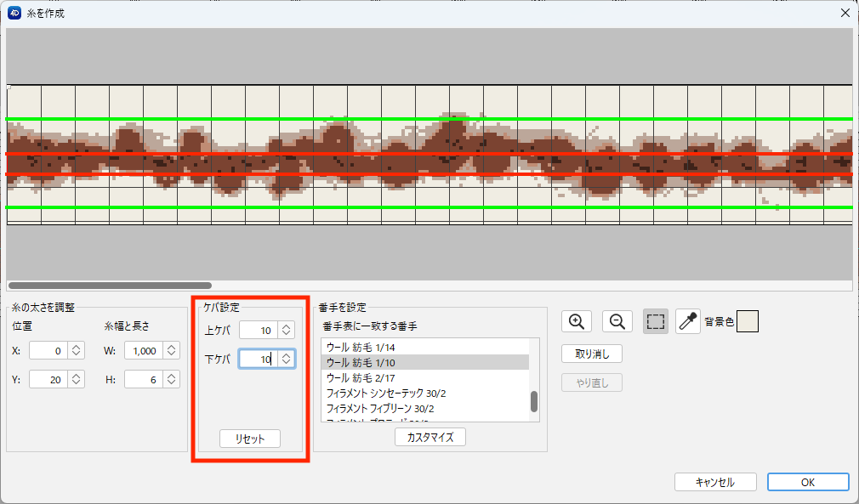This screenshot has height=504, width=859.
Task: Click the キャンセル button
Action: (x=715, y=482)
